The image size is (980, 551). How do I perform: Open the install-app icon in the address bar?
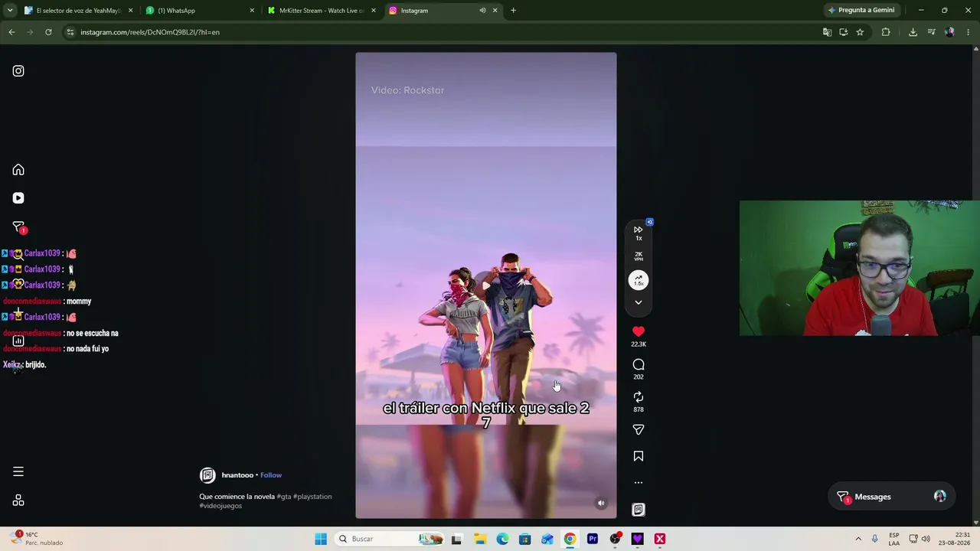[x=843, y=32]
